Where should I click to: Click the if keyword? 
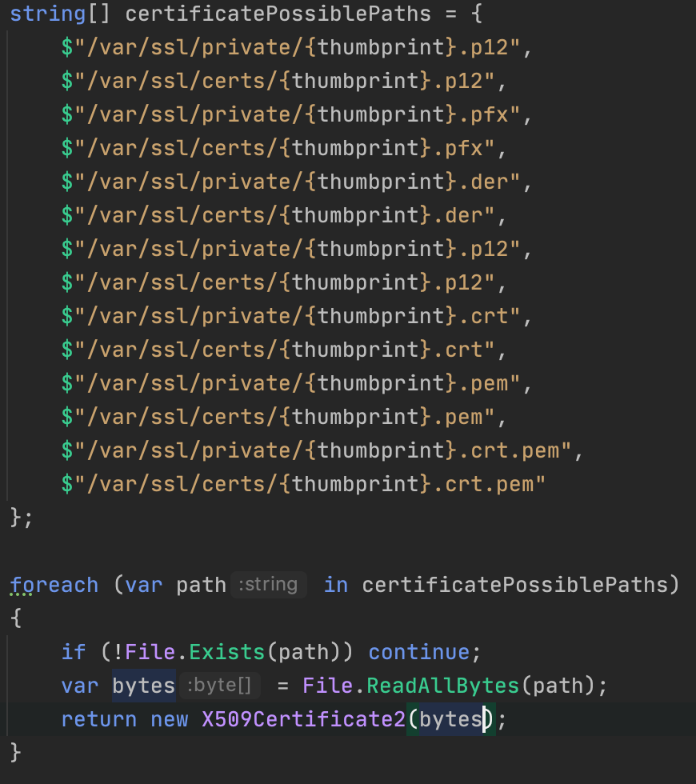click(74, 652)
